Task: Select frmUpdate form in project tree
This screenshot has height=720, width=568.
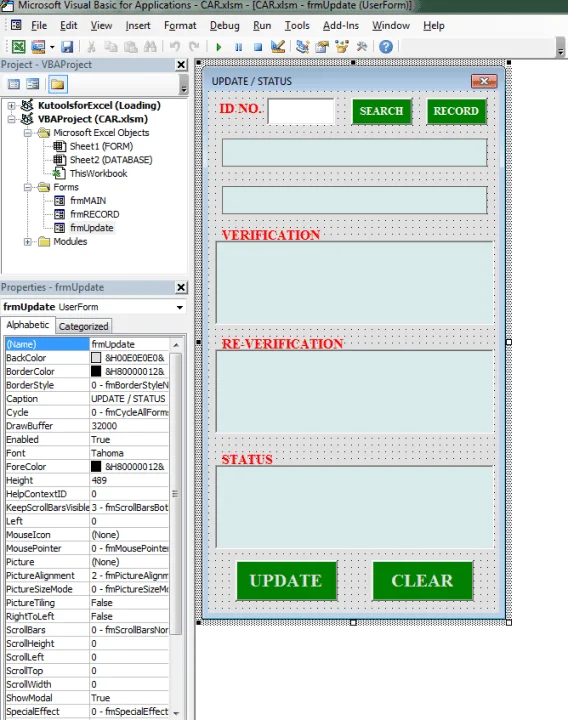Action: (91, 228)
